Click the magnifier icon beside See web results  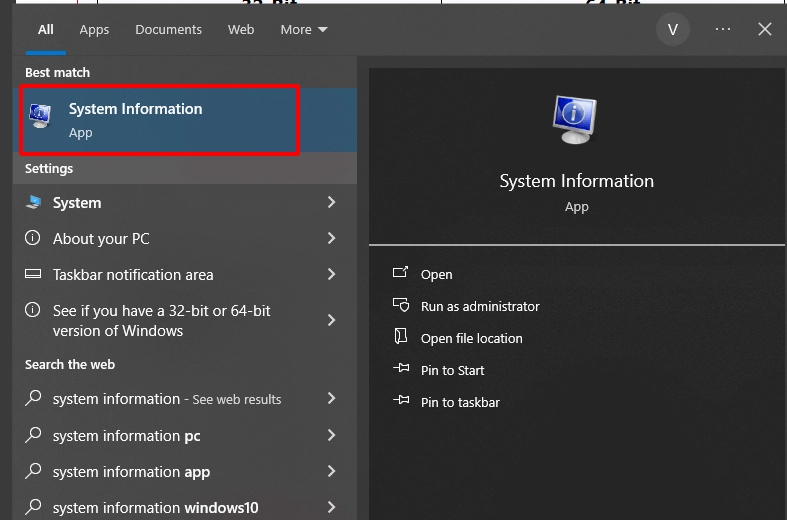click(x=33, y=398)
